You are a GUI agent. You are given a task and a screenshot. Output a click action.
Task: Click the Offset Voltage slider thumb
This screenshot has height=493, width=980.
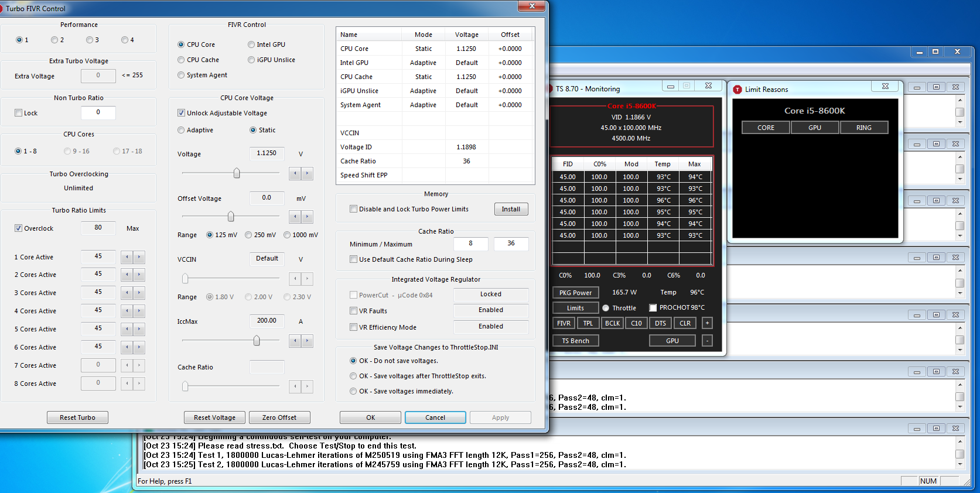231,217
